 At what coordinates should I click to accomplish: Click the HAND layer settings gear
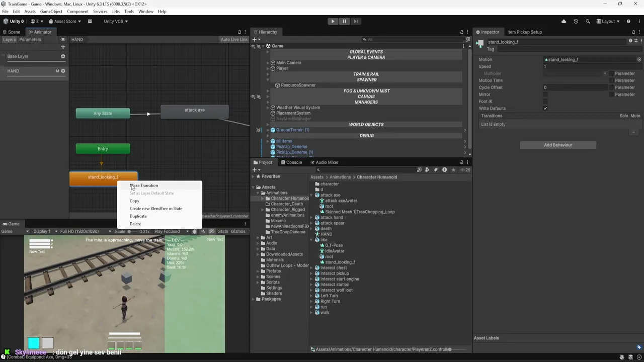coord(63,71)
